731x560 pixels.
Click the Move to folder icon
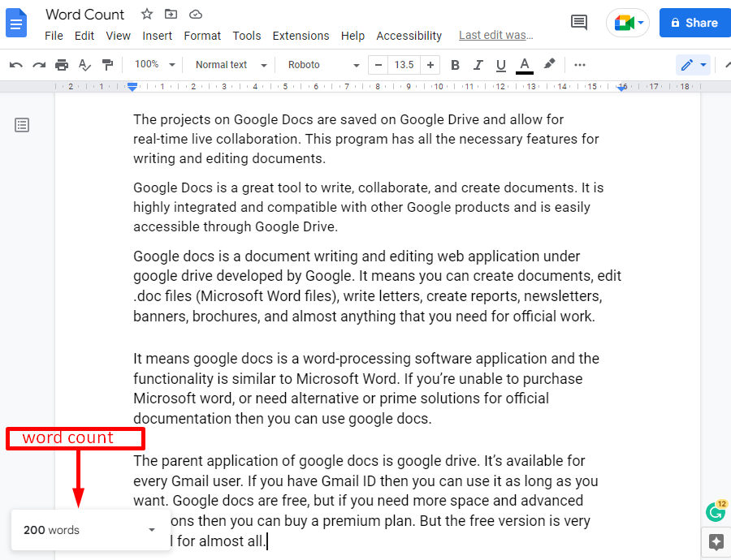(x=171, y=15)
